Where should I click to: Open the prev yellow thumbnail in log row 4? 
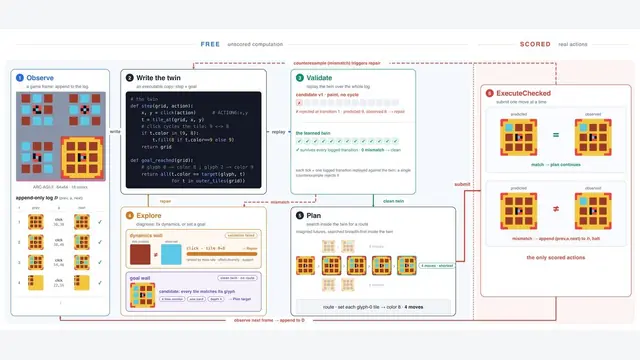[x=36, y=282]
